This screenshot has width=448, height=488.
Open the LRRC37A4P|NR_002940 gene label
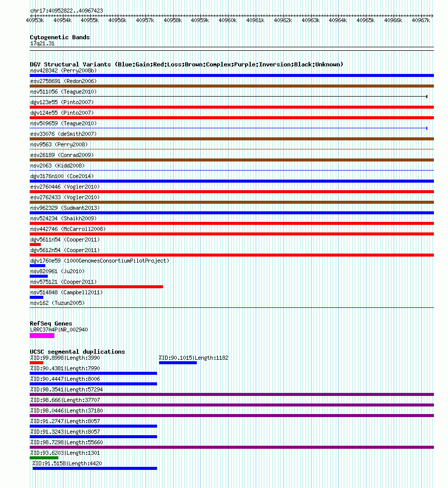[x=59, y=330]
